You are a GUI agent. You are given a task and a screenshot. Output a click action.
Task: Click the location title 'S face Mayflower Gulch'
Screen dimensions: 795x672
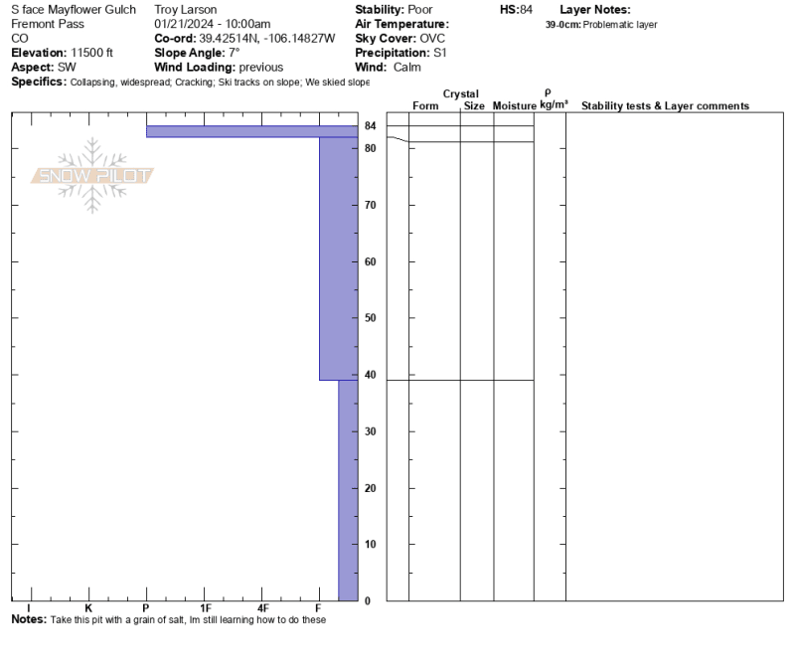click(x=74, y=10)
